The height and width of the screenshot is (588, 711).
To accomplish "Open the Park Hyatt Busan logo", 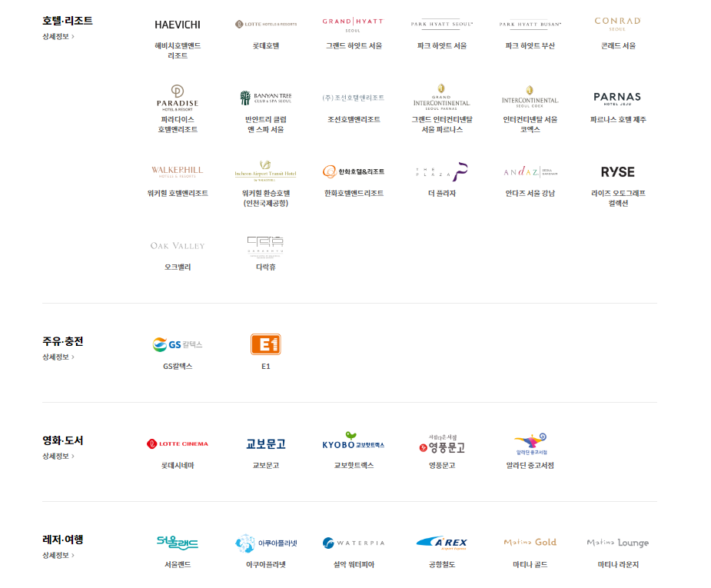I will point(530,25).
